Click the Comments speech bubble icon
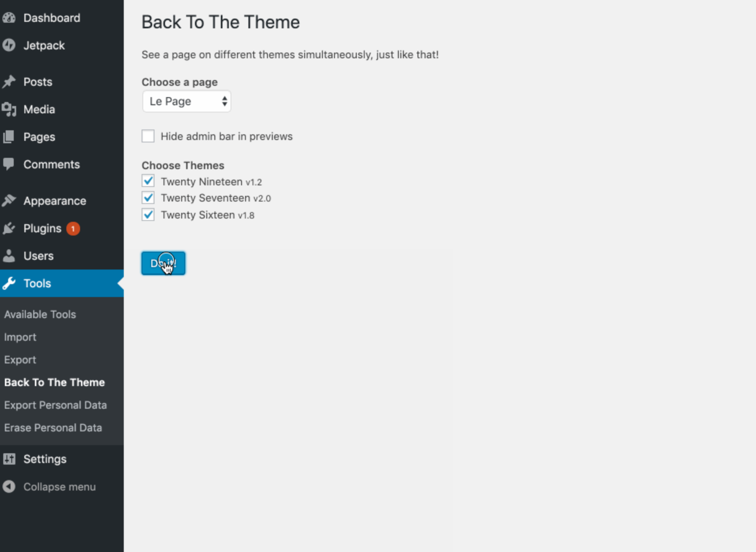 coord(9,164)
